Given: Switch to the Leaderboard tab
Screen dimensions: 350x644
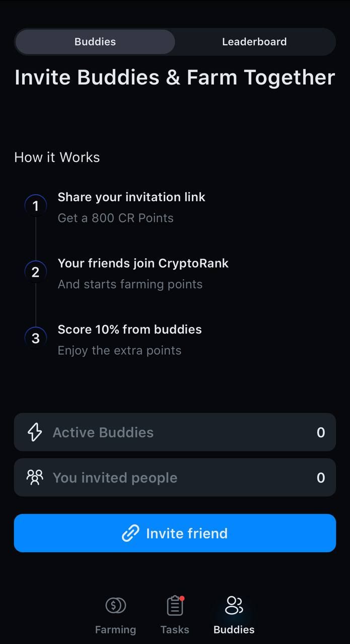Looking at the screenshot, I should pos(254,42).
